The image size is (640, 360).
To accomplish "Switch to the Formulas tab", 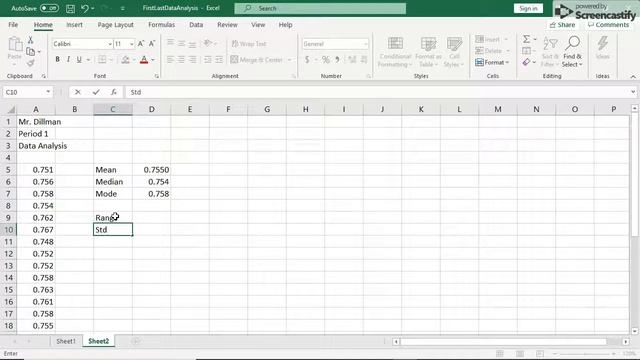I will 161,25.
